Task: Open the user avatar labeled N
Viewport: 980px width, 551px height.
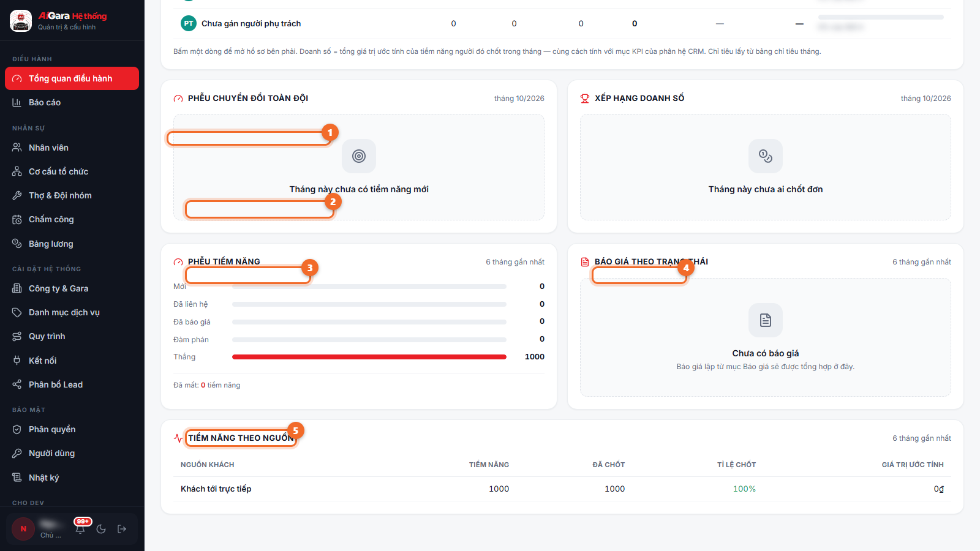Action: click(x=23, y=529)
